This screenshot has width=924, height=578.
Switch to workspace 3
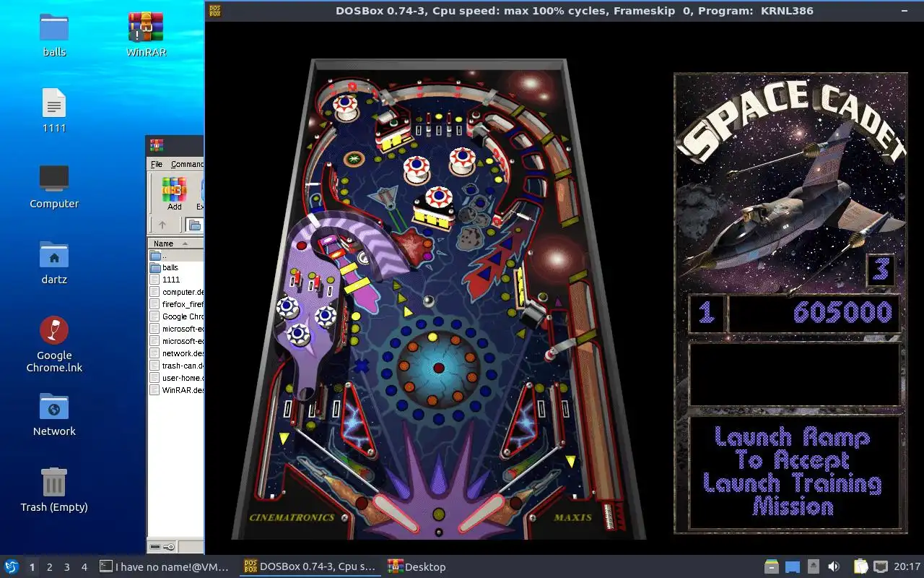[x=66, y=567]
